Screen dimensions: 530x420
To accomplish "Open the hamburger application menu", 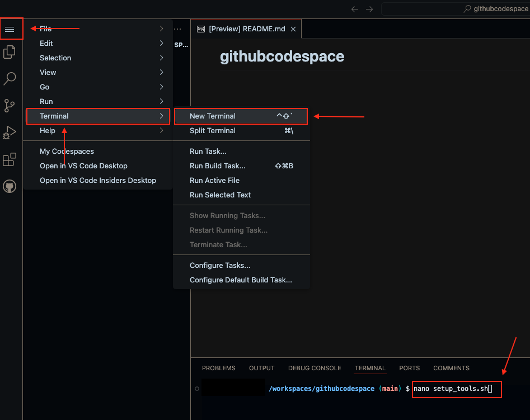I will (10, 30).
